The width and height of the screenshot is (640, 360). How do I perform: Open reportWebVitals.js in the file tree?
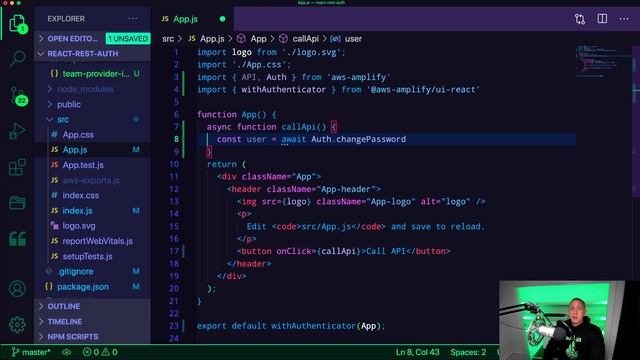point(98,241)
